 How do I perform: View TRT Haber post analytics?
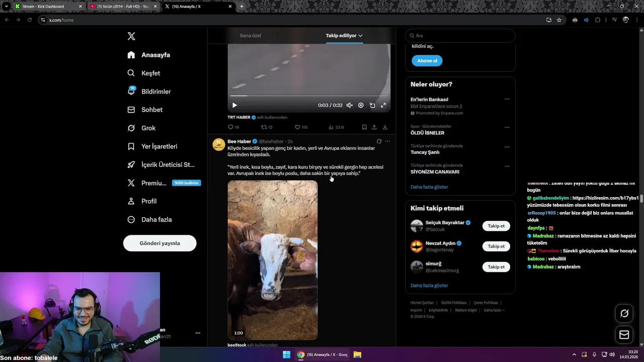(x=336, y=127)
